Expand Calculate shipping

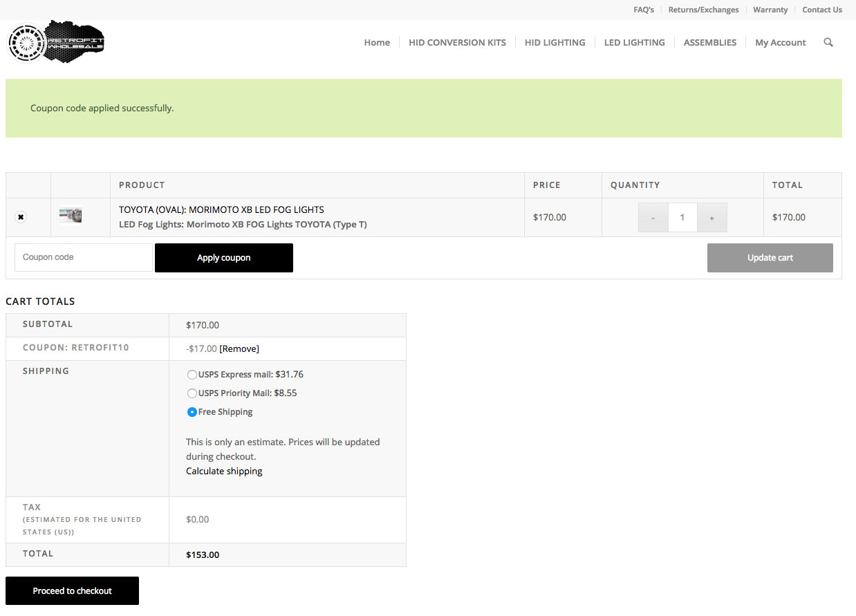(x=224, y=471)
